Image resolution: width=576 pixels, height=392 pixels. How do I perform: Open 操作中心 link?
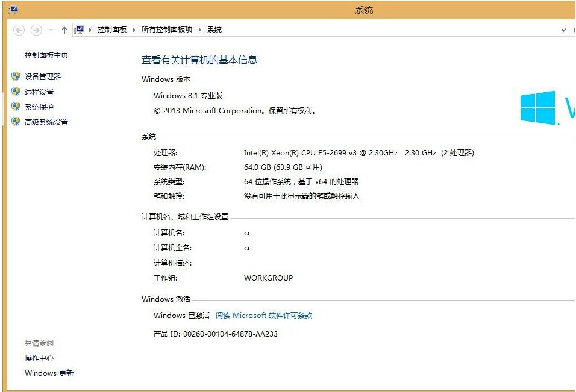pos(39,358)
